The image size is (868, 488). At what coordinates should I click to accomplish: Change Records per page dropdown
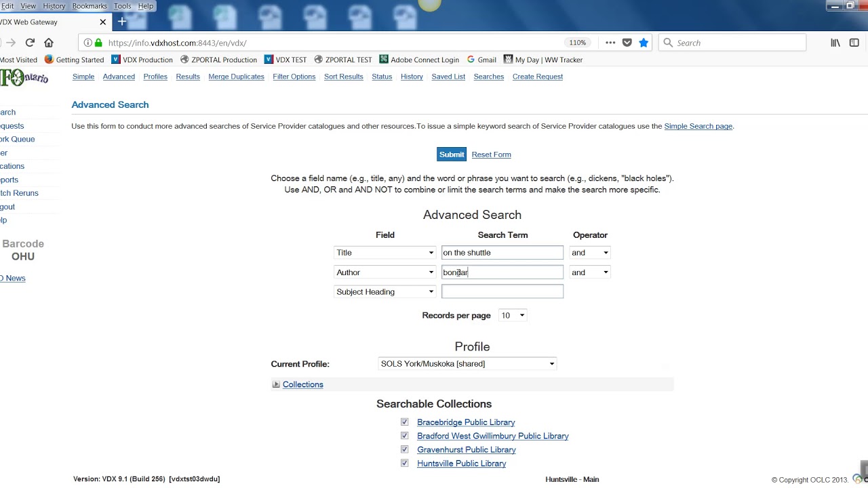point(513,315)
